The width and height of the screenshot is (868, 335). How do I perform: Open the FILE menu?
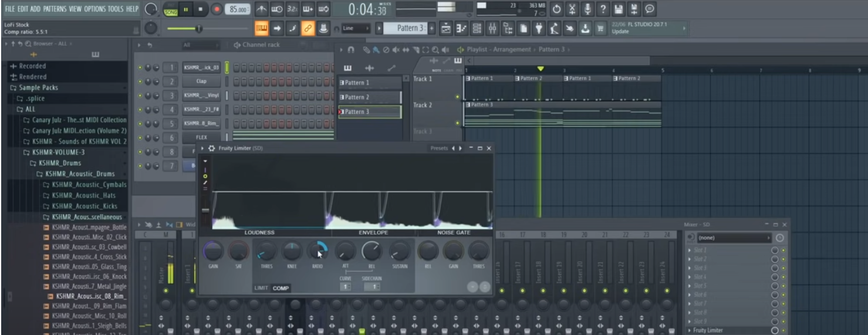click(9, 9)
